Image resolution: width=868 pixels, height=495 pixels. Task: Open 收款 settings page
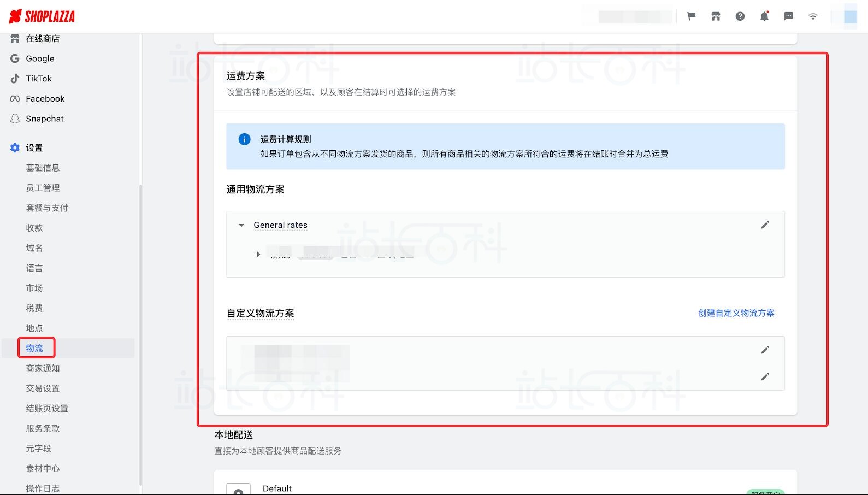tap(34, 228)
